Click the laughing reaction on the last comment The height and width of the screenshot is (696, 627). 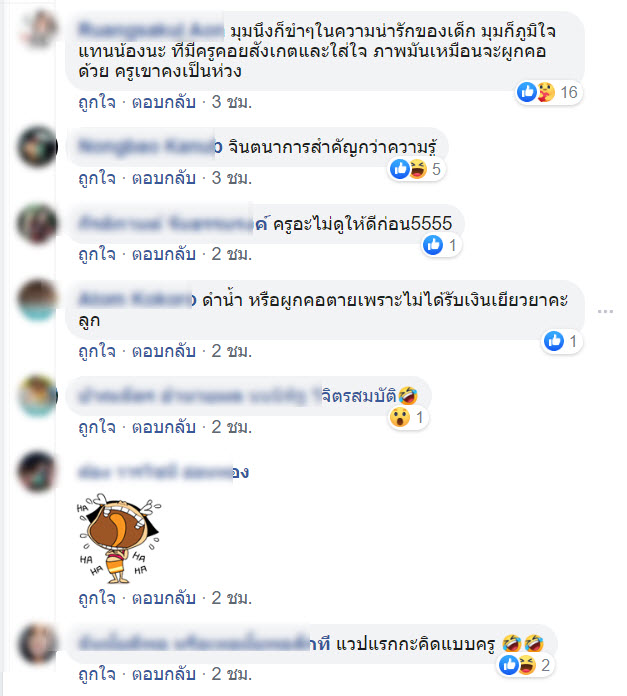527,665
